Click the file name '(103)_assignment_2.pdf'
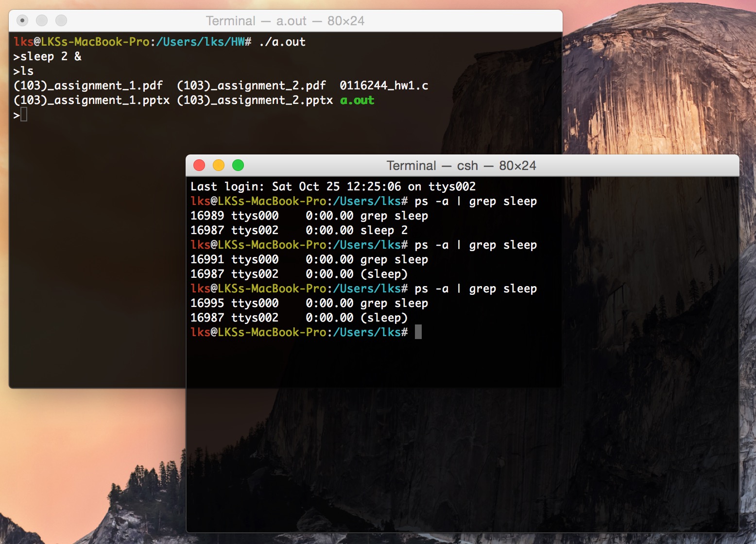 click(x=251, y=85)
